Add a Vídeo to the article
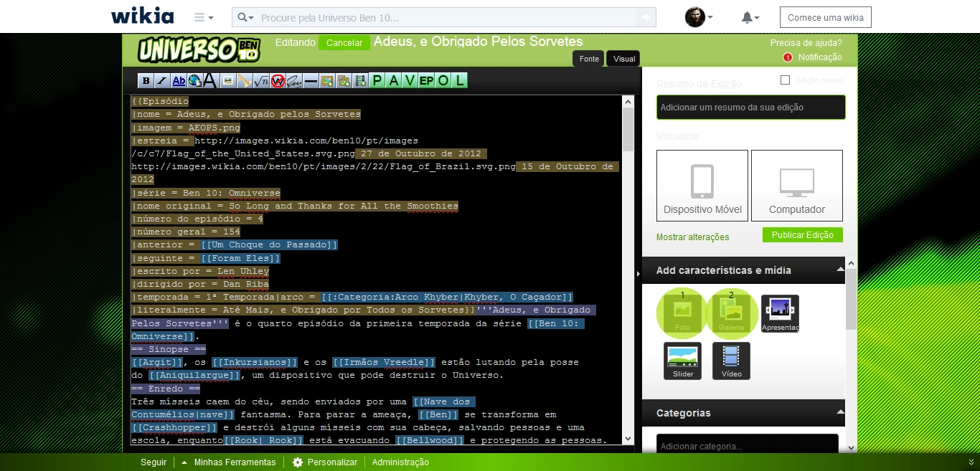This screenshot has width=980, height=471. [x=731, y=361]
